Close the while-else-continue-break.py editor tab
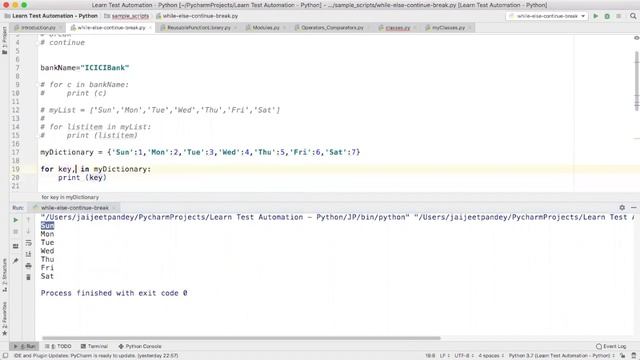This screenshot has width=640, height=360. pos(150,28)
